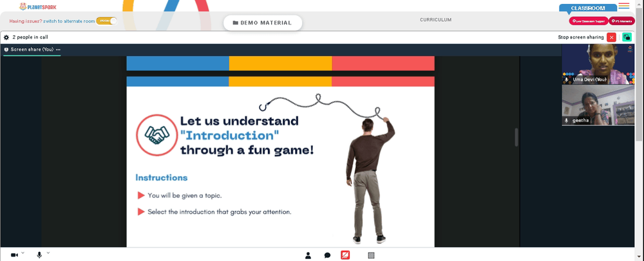Viewport: 644px width, 261px height.
Task: Click the red X to stop sharing
Action: 612,37
